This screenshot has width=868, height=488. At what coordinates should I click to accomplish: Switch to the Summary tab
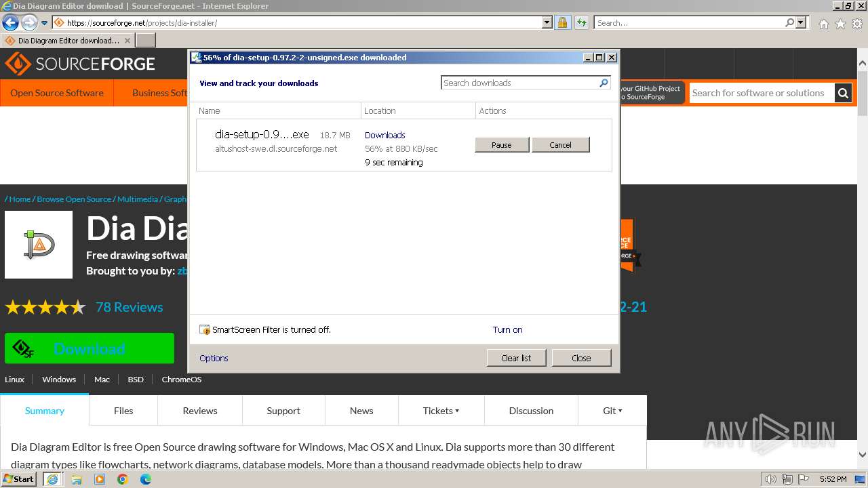point(45,411)
